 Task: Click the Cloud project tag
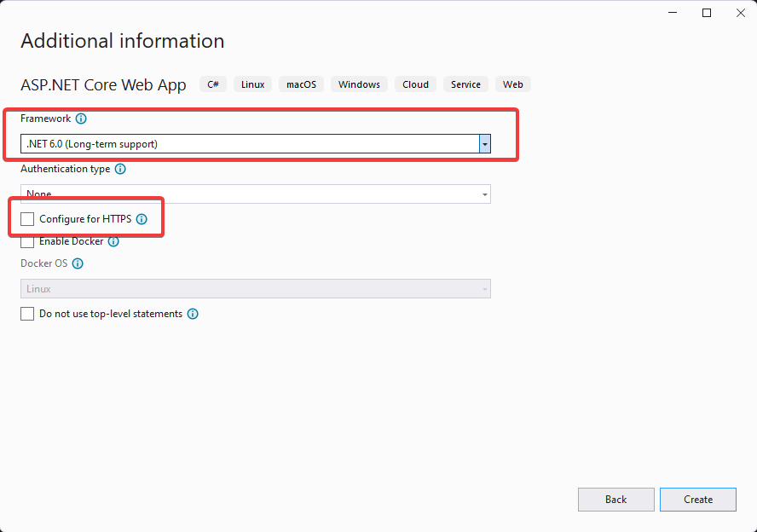coord(415,84)
